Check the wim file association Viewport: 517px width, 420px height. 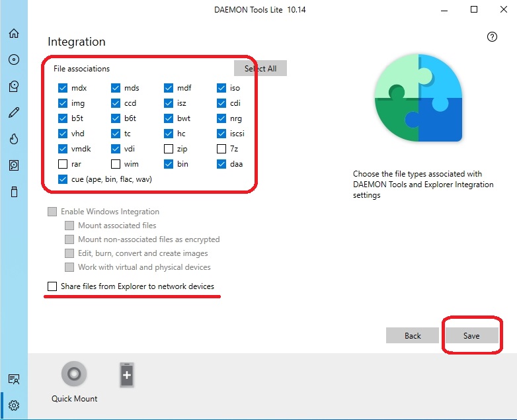(x=116, y=164)
